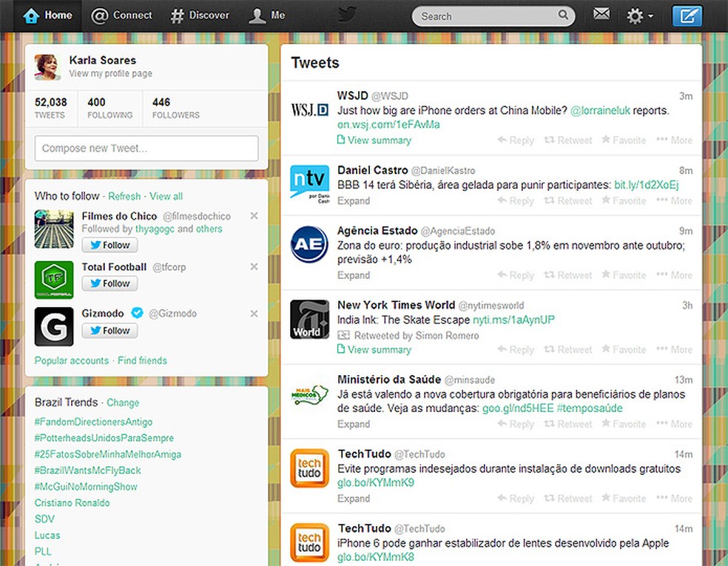Open More options on TechTudo glo.bo/KYMmK9 tweet
The image size is (728, 566).
point(674,499)
